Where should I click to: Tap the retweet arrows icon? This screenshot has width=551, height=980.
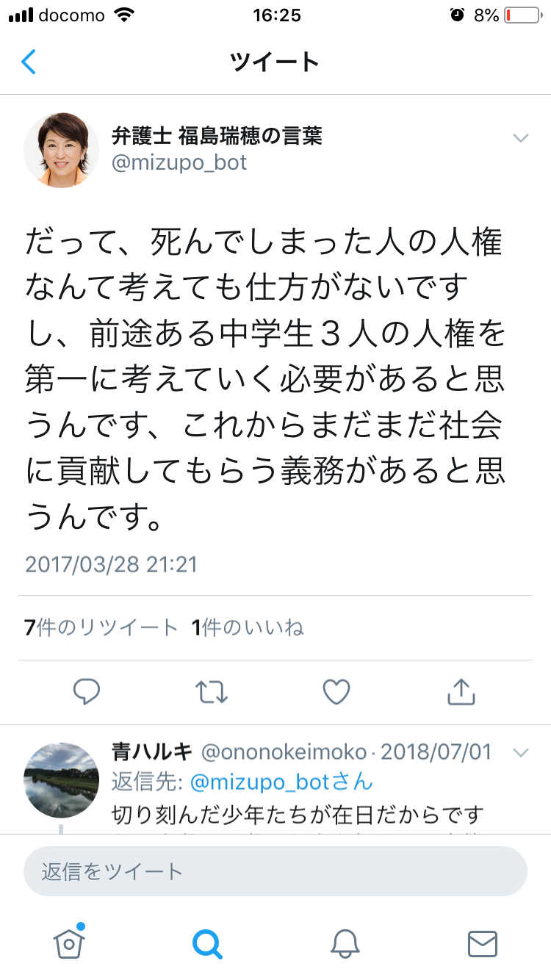pos(212,692)
